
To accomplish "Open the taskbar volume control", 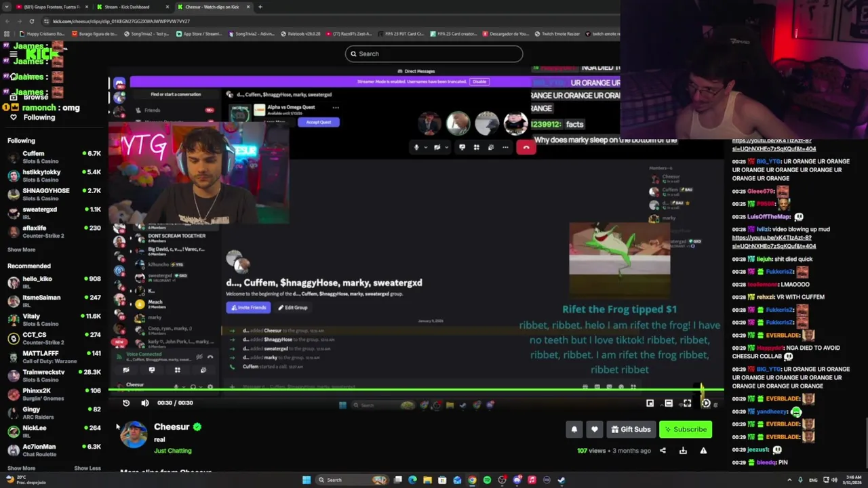I will point(834,480).
